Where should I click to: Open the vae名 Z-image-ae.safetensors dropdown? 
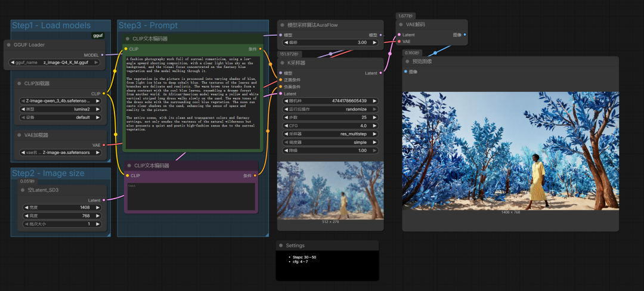coord(60,152)
